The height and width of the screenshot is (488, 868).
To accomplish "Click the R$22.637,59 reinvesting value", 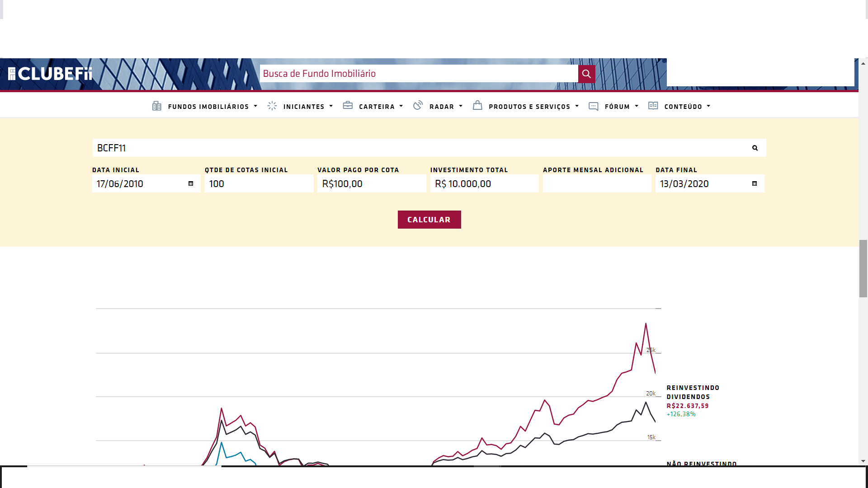I will click(x=688, y=406).
